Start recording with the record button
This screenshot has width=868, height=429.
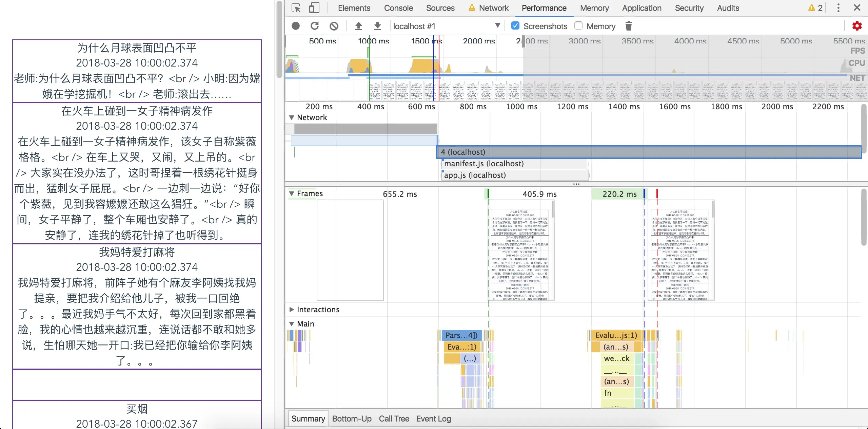pyautogui.click(x=296, y=26)
